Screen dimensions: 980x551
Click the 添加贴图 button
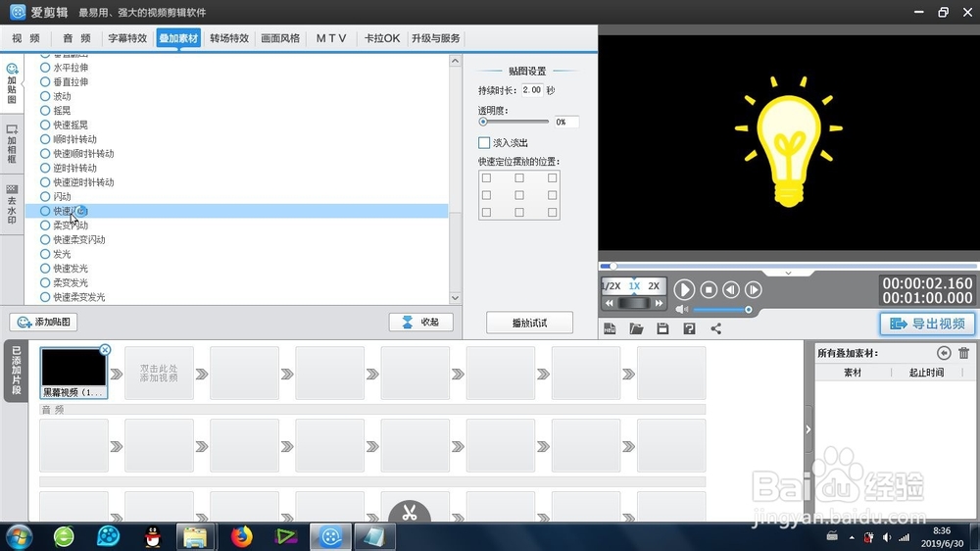tap(44, 323)
